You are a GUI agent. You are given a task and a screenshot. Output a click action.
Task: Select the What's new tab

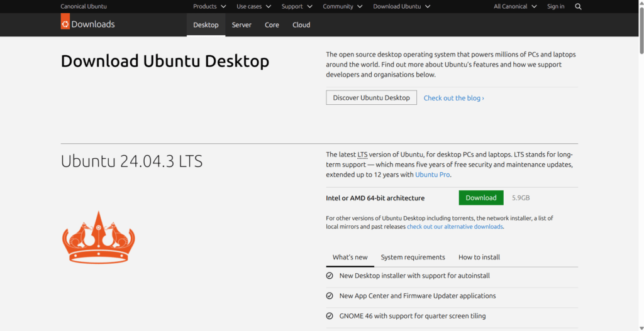(x=350, y=258)
